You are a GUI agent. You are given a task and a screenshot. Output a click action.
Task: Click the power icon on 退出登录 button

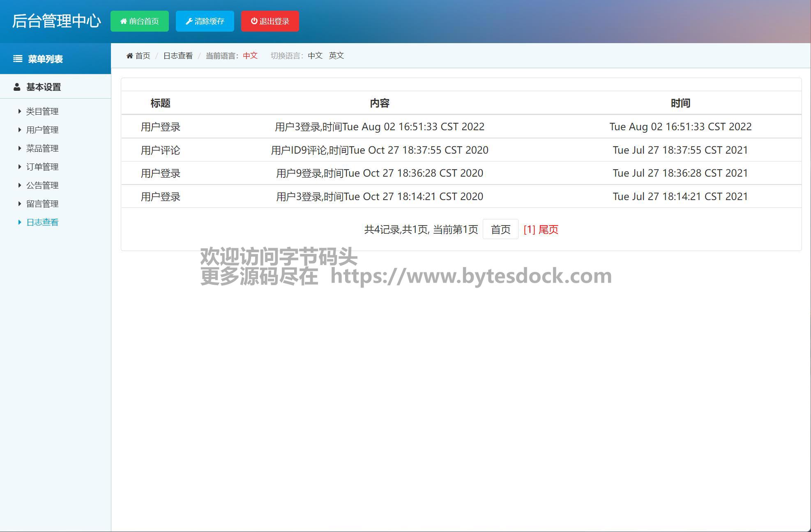[x=254, y=21]
